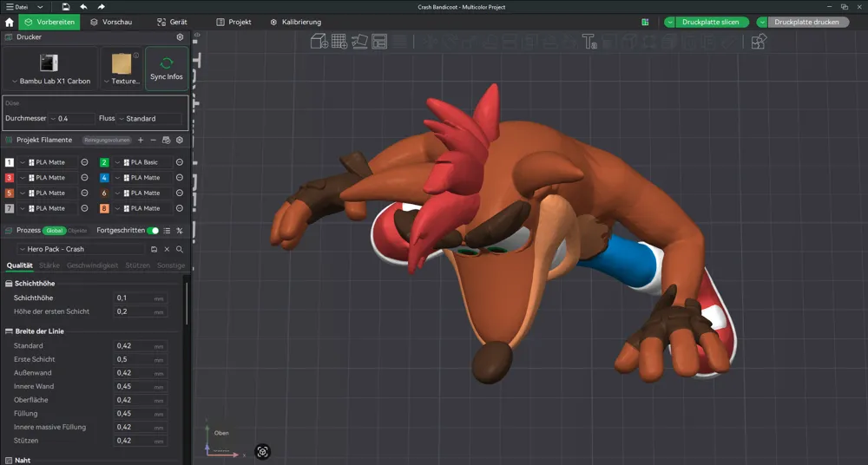The height and width of the screenshot is (465, 868).
Task: Select the Geschwindigkeit settings tab
Action: [93, 265]
